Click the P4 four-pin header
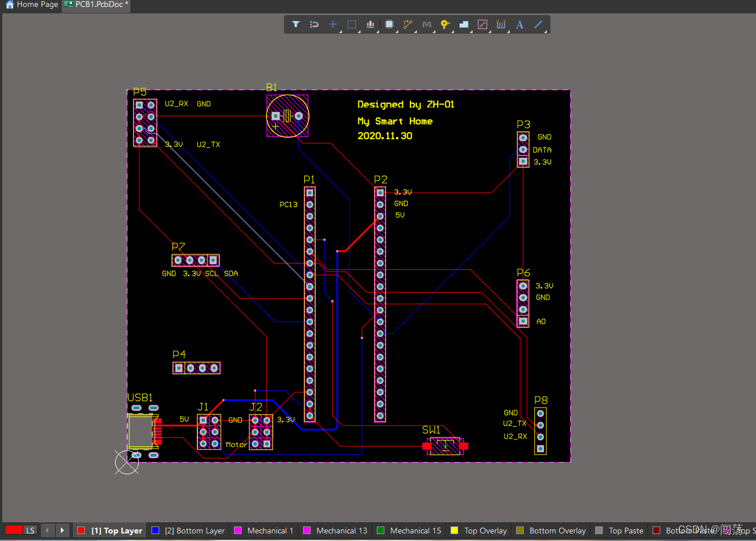756x541 pixels. [196, 368]
